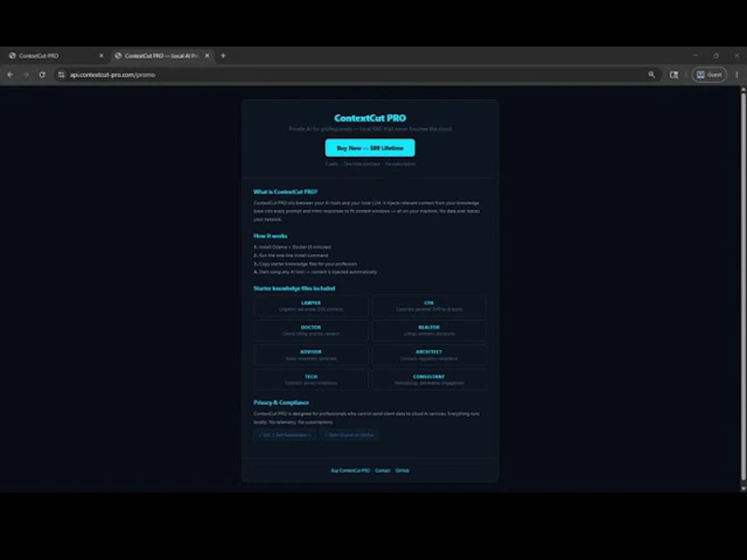Select the ADVISOR knowledge file card
747x560 pixels.
[311, 355]
